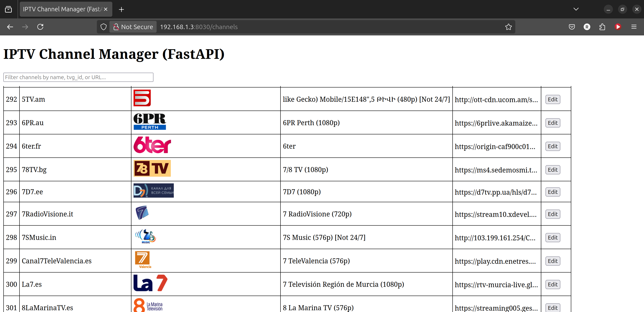Click the 6PR Perth (1080p) name

[311, 123]
